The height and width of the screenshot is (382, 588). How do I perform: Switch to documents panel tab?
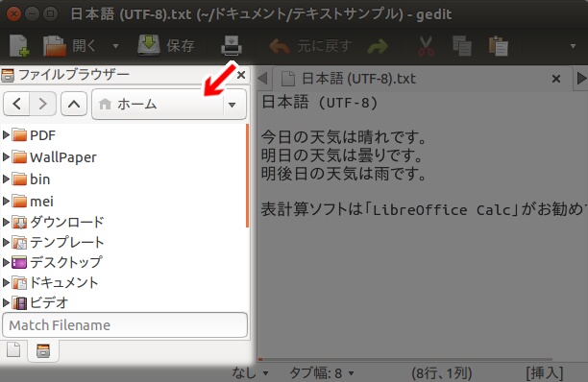pyautogui.click(x=13, y=349)
